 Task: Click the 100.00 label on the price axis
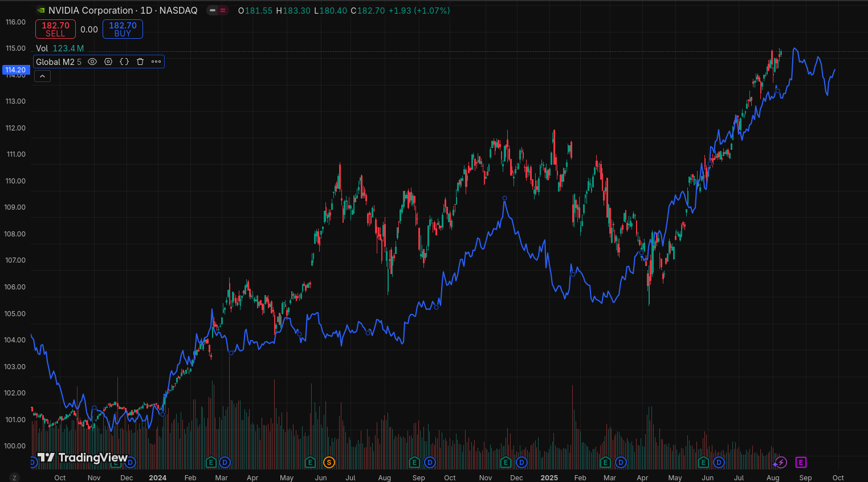[16, 446]
